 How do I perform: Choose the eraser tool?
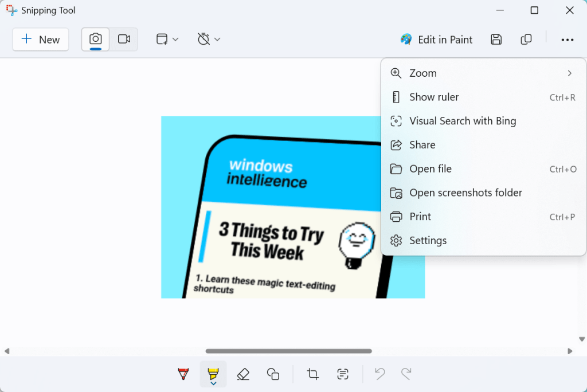243,374
